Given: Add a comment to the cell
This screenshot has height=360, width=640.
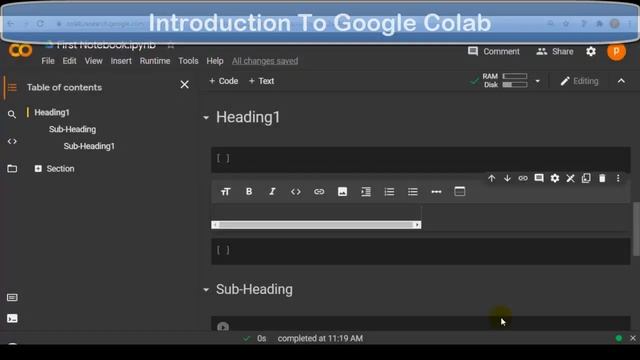Looking at the screenshot, I should (x=539, y=178).
